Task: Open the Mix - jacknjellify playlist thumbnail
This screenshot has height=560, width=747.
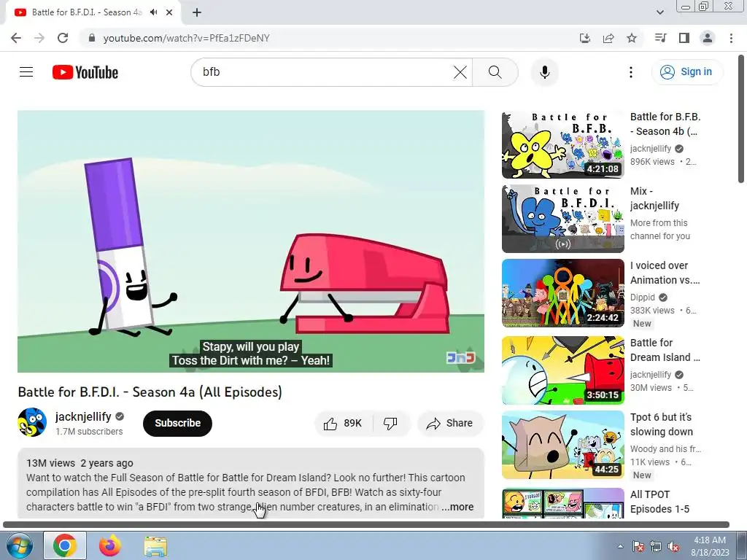Action: pyautogui.click(x=562, y=219)
